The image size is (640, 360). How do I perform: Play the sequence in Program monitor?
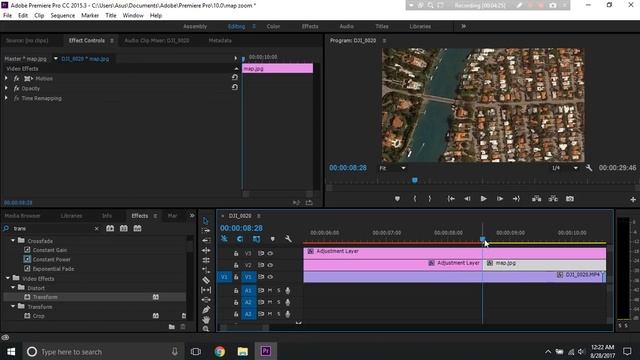[484, 199]
